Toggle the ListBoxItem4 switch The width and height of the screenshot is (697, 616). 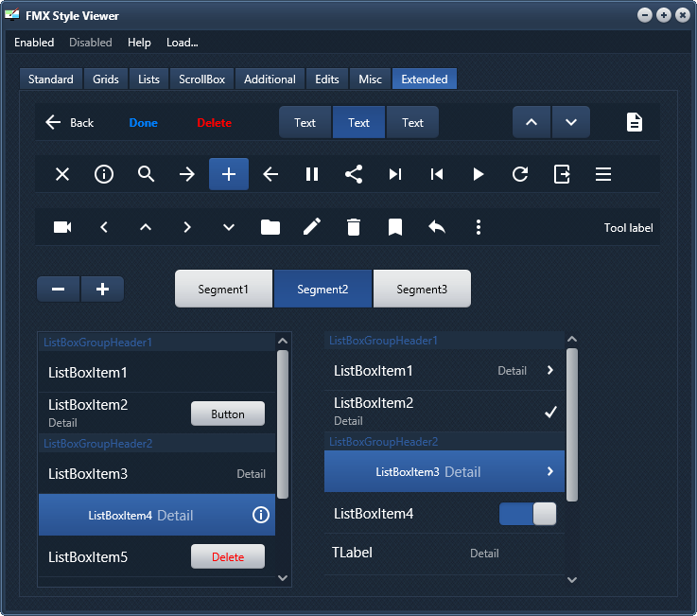(x=528, y=514)
